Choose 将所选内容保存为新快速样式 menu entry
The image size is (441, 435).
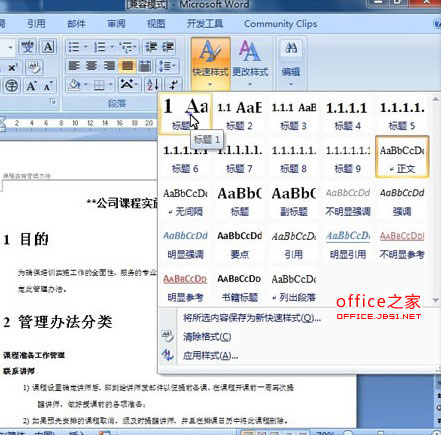click(x=252, y=318)
